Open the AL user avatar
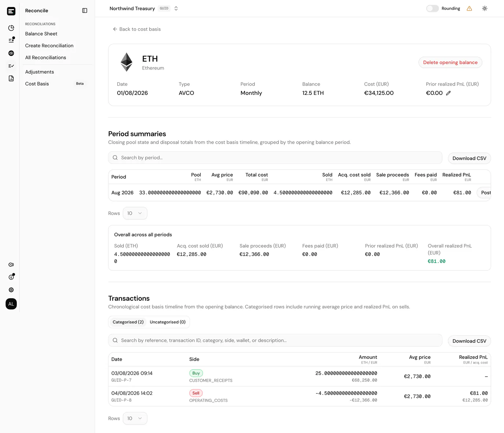Screen dimensions: 504x433 11,304
